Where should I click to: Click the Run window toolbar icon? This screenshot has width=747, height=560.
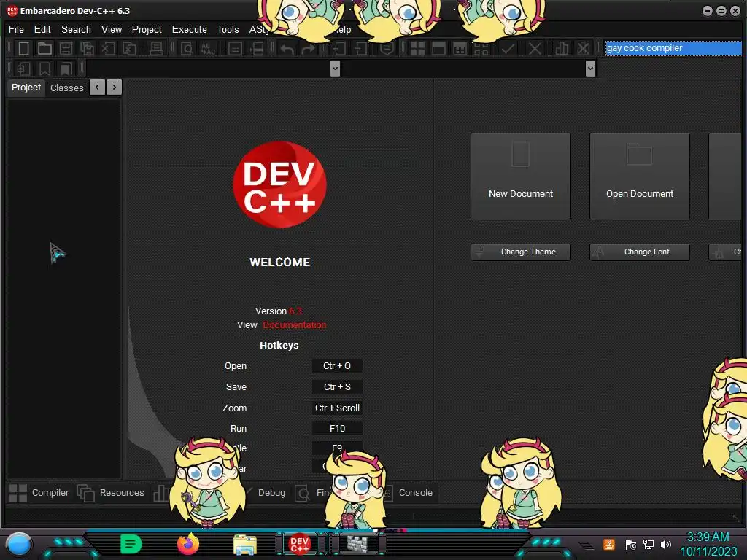[x=438, y=49]
